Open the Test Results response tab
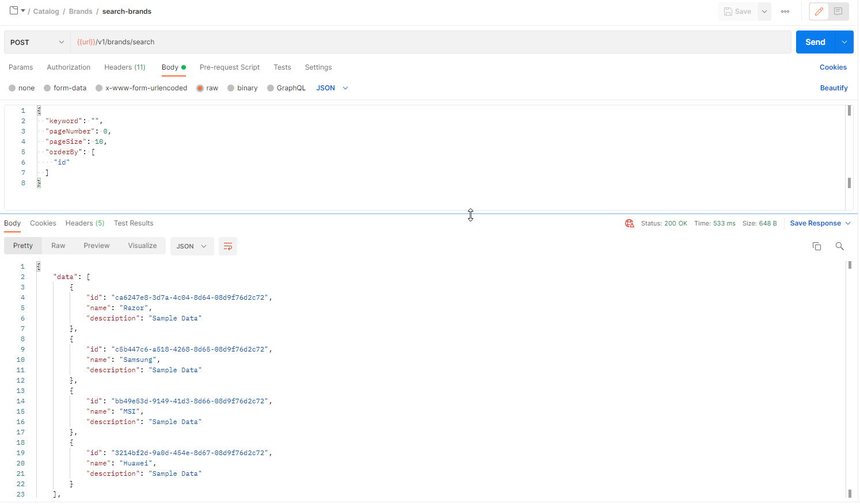 pyautogui.click(x=134, y=223)
